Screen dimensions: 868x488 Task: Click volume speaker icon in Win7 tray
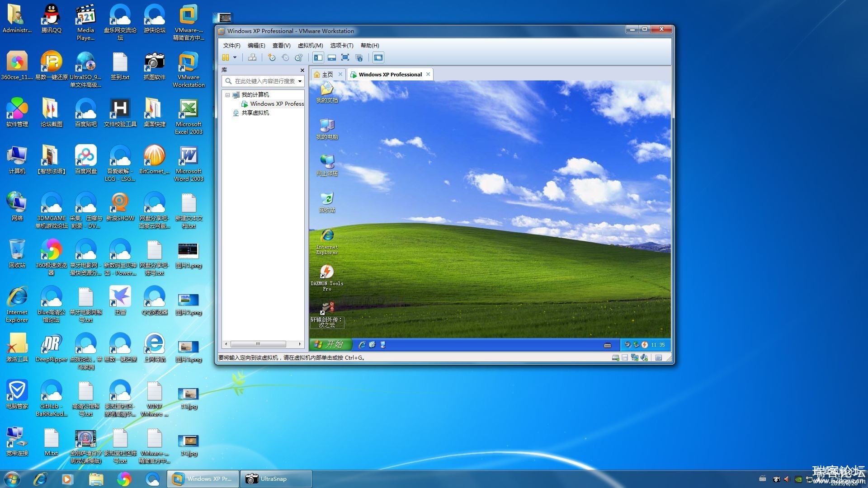(786, 479)
